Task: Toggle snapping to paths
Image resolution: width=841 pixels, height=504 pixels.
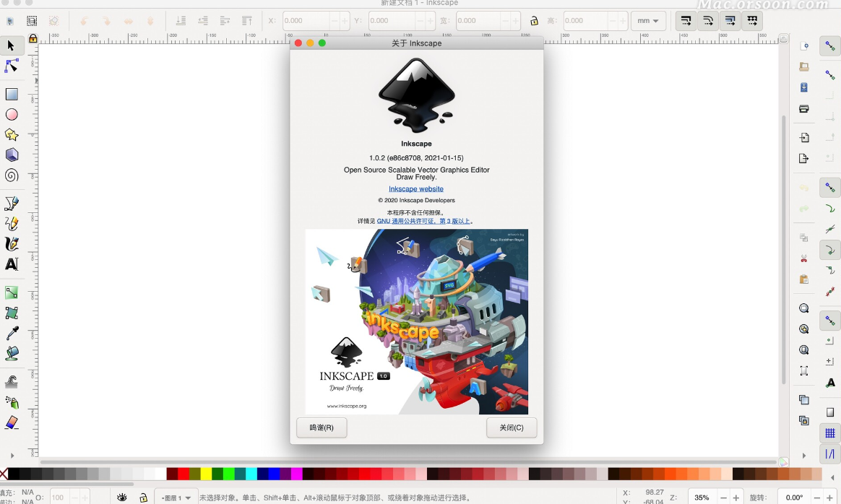Action: 829,208
